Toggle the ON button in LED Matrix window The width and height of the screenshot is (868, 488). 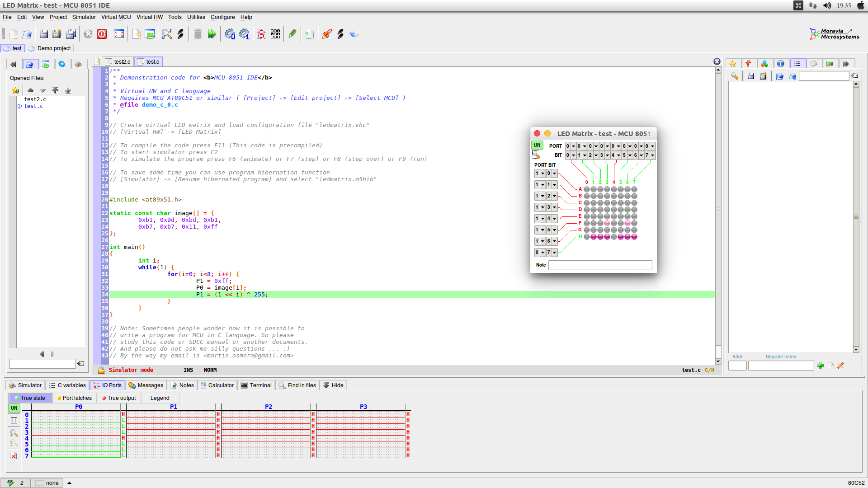(x=537, y=145)
